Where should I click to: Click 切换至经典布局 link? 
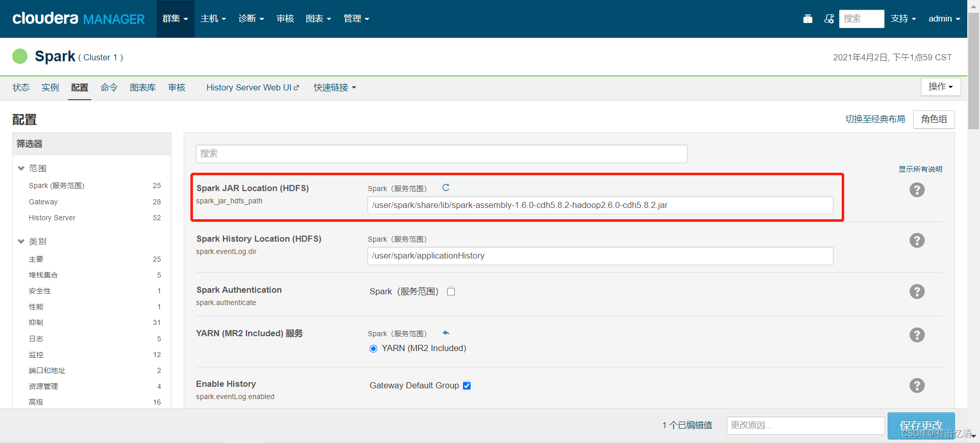[875, 119]
